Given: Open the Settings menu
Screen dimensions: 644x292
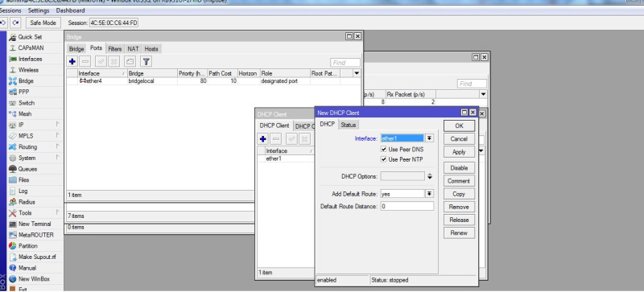Looking at the screenshot, I should coord(39,10).
